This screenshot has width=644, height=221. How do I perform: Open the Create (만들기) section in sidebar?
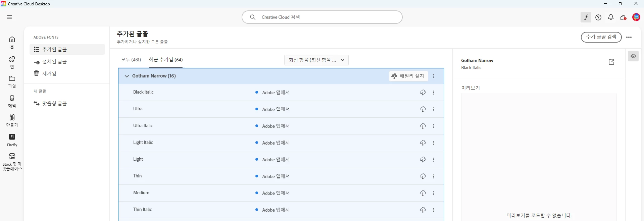pos(12,121)
